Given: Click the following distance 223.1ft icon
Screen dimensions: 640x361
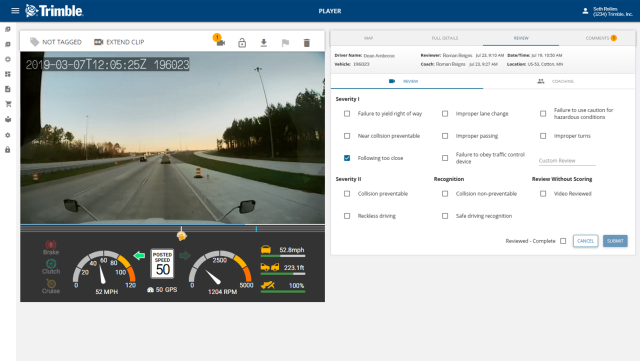Looking at the screenshot, I should (270, 267).
